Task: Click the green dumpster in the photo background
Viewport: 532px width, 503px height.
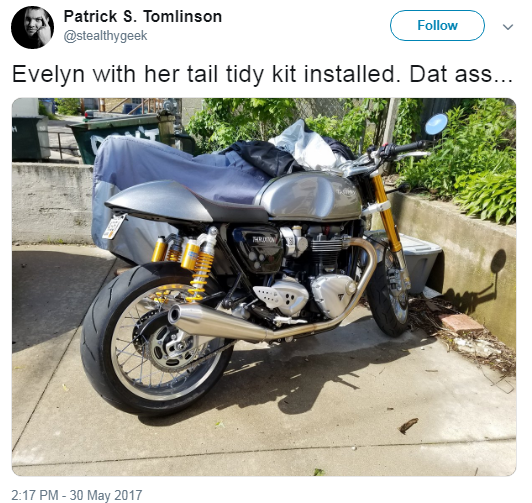Action: (115, 136)
